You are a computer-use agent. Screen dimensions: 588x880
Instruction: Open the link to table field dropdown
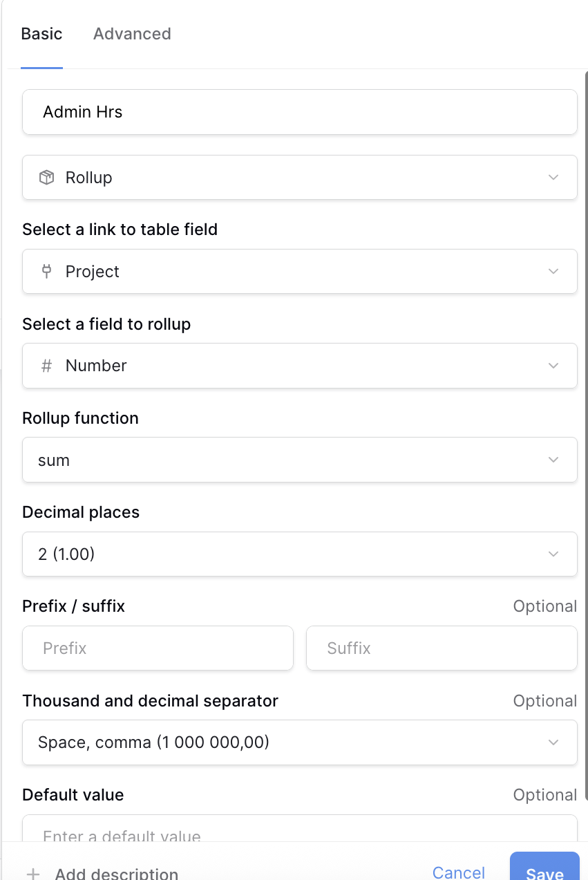[x=299, y=272]
